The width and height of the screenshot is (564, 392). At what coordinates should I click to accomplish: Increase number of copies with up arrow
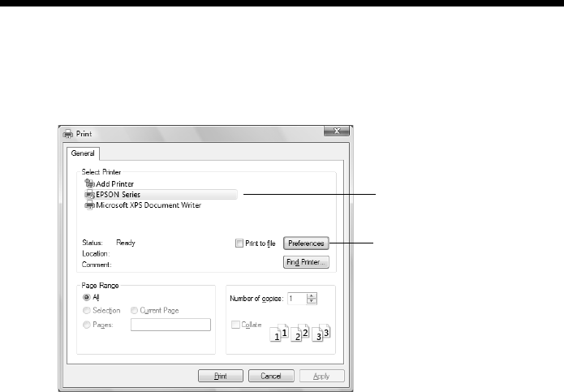click(x=312, y=295)
